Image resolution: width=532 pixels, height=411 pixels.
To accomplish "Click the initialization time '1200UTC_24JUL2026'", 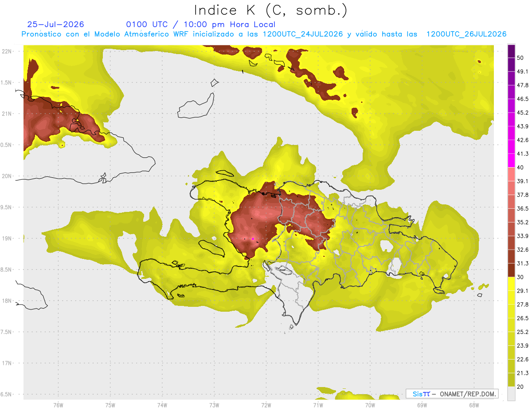I will click(x=303, y=34).
